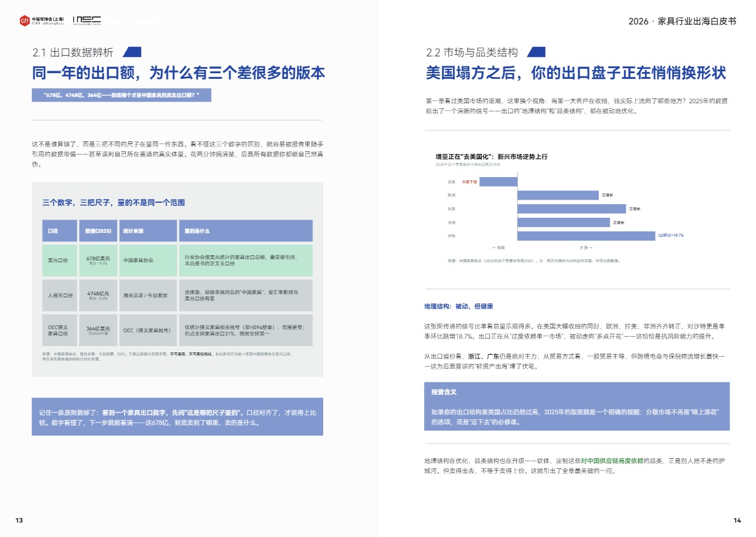Select heading '同一年的出口额，为什么有三个差很多的版本'
The height and width of the screenshot is (537, 756).
tap(179, 73)
